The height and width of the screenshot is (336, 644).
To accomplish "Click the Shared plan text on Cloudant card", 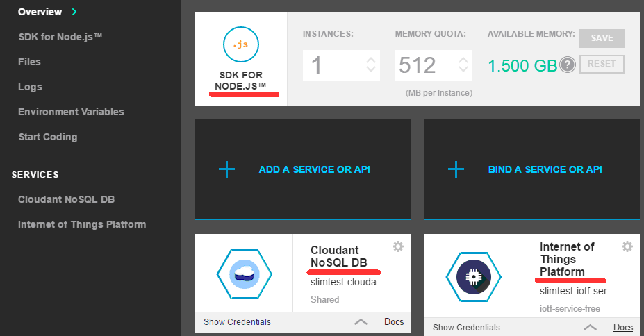I will coord(325,299).
